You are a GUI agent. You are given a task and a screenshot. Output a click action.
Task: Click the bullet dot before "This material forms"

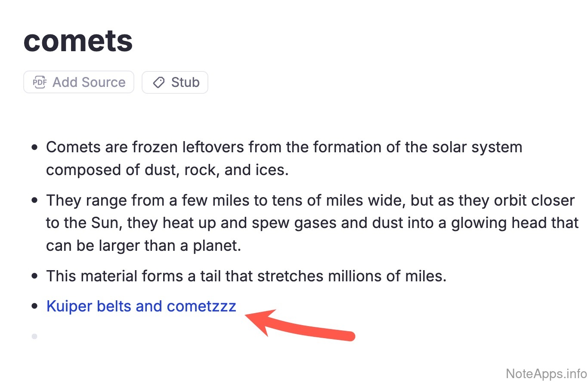(x=35, y=276)
